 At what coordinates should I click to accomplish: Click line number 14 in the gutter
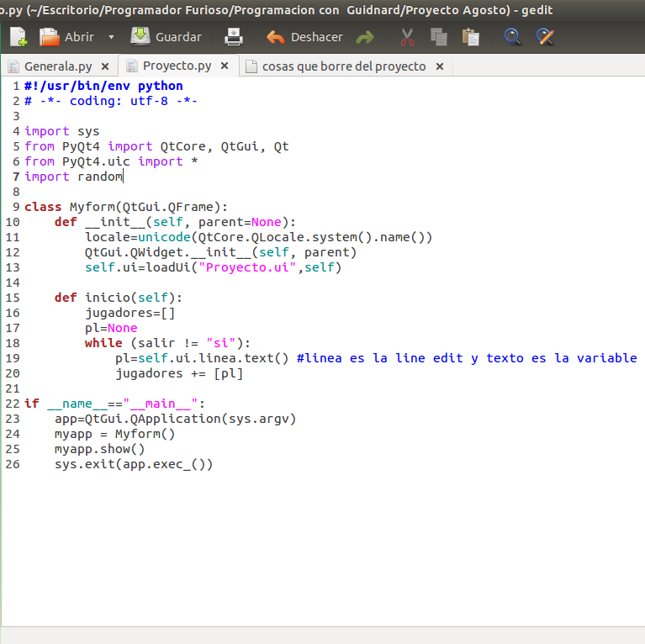13,283
